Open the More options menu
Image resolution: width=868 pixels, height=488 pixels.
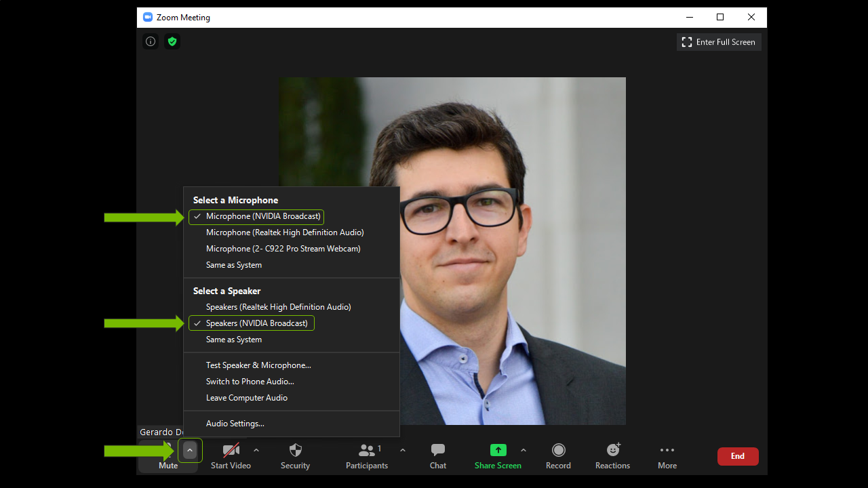(667, 456)
